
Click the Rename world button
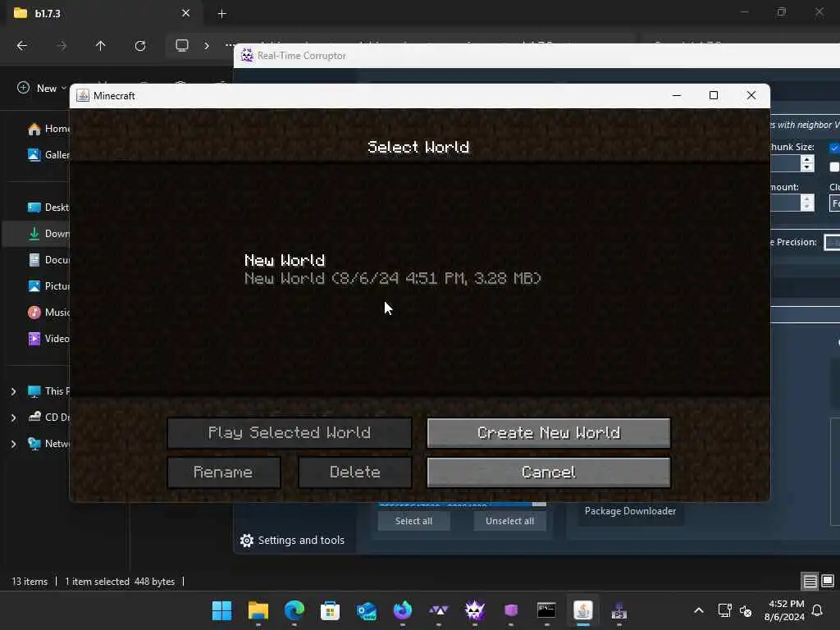click(x=223, y=472)
